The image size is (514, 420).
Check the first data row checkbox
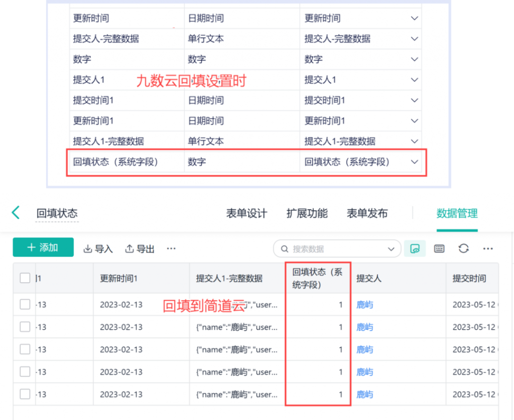[x=25, y=305]
